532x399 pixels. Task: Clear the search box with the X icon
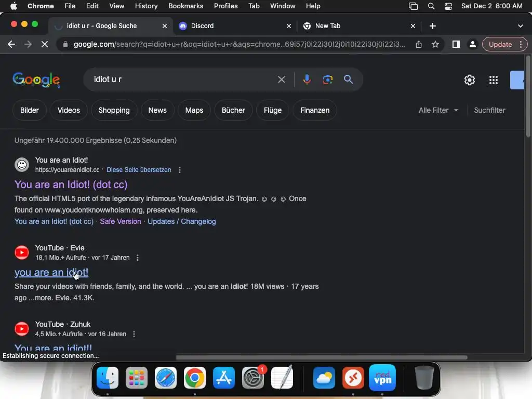pyautogui.click(x=281, y=79)
